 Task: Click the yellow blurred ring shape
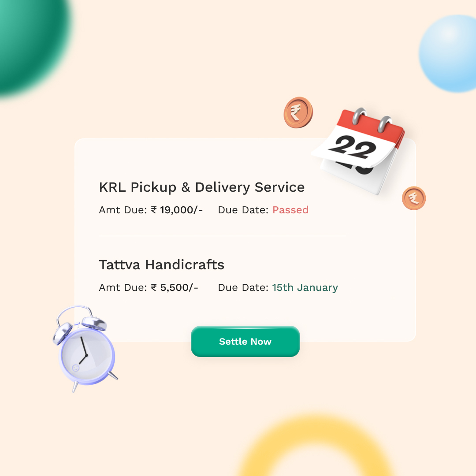[x=316, y=446]
